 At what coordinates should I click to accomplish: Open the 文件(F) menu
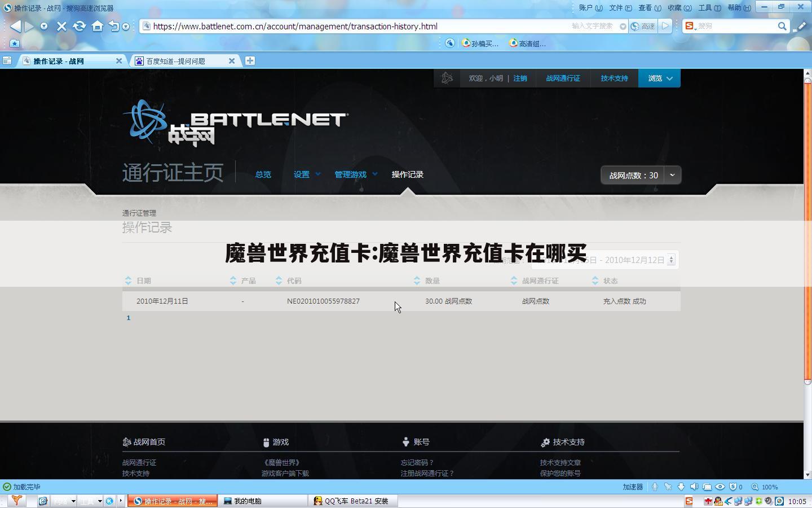click(x=620, y=7)
